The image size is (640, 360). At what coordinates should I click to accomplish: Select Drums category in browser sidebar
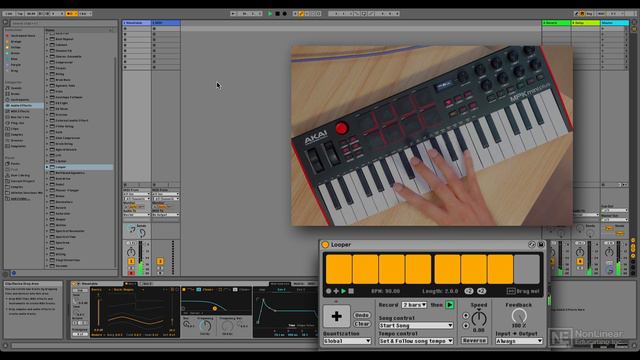pyautogui.click(x=16, y=93)
